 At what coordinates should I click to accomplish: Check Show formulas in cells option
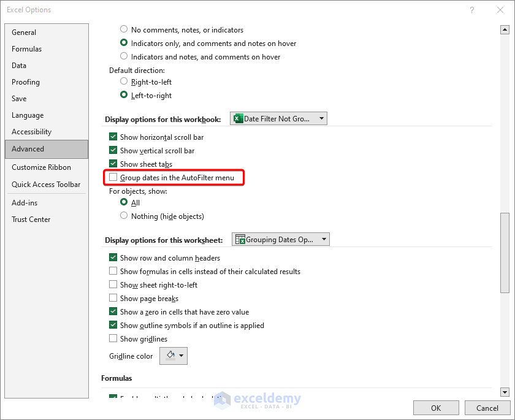(x=113, y=272)
